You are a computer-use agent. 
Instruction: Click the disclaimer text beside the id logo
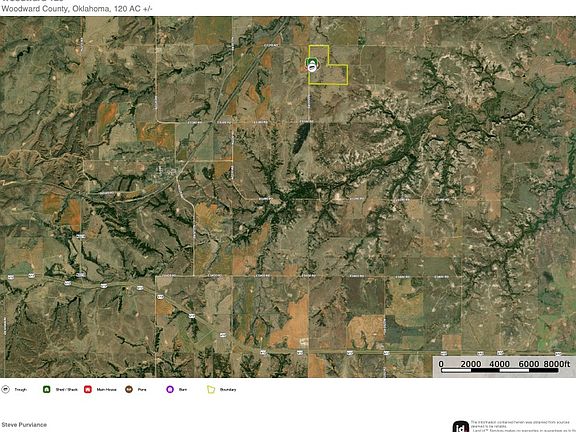tap(523, 426)
